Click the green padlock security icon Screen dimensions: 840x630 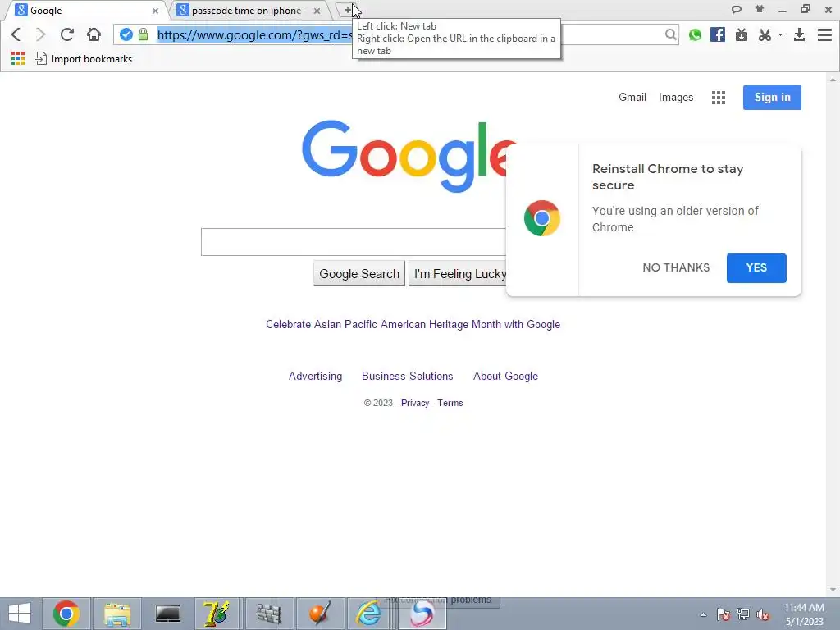coord(143,34)
